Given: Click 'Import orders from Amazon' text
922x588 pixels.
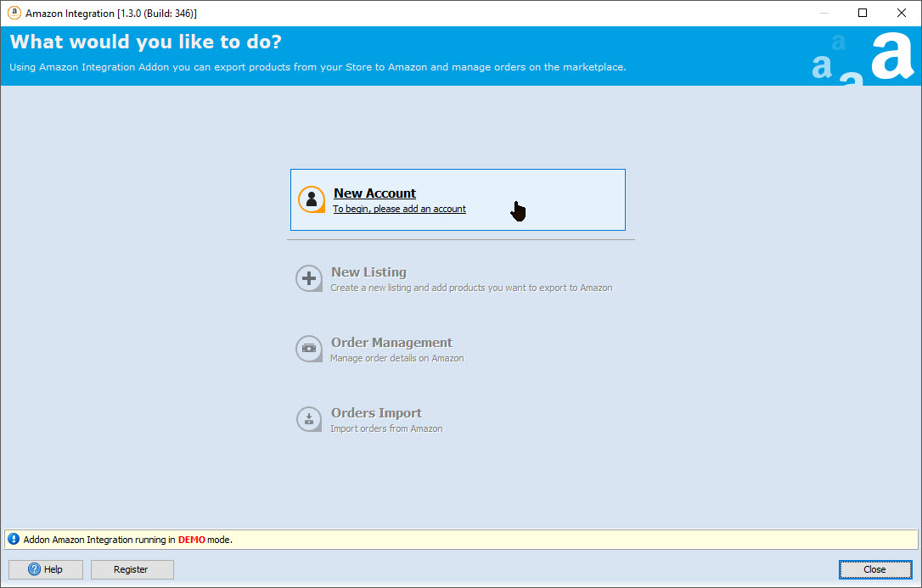Looking at the screenshot, I should 386,428.
